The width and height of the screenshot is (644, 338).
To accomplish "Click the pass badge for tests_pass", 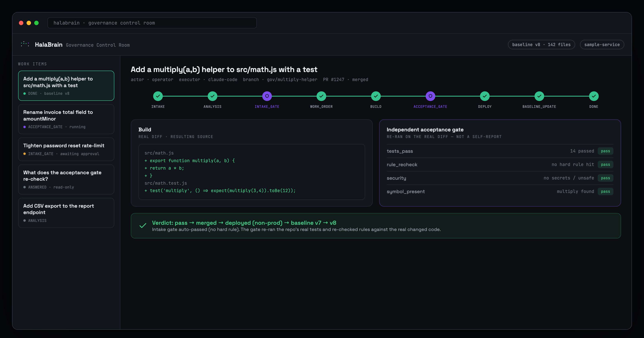I will 605,151.
